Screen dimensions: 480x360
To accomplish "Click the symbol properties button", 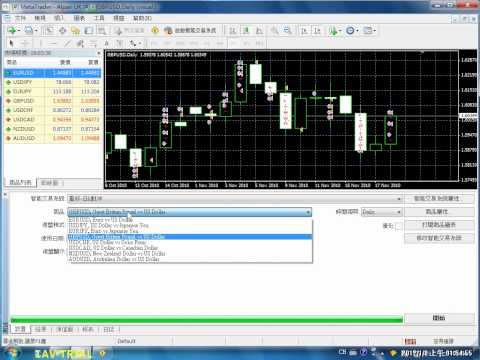I will (x=439, y=212).
